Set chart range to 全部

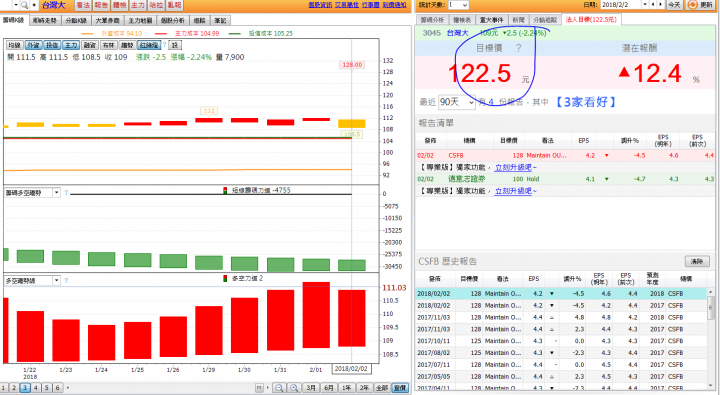coord(382,388)
